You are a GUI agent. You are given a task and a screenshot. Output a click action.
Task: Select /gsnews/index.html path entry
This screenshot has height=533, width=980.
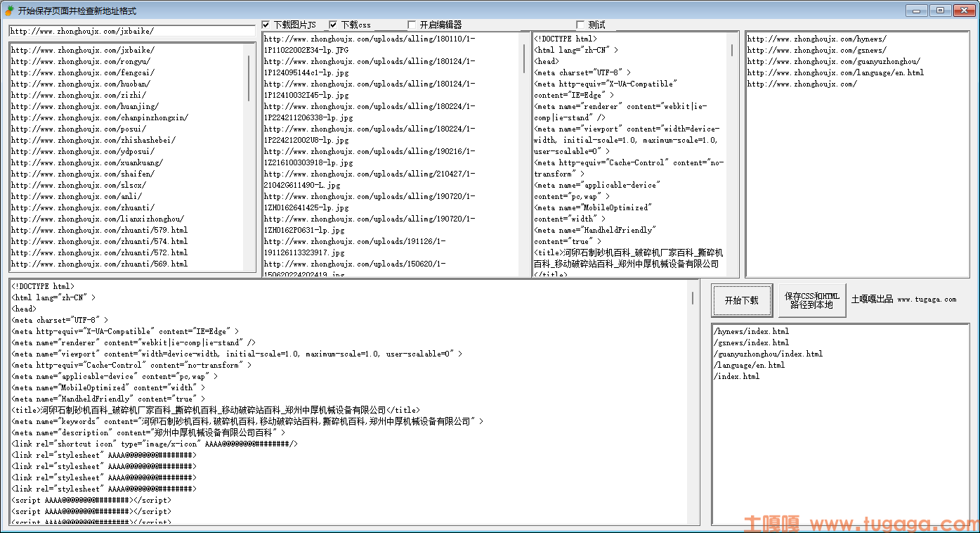[751, 342]
